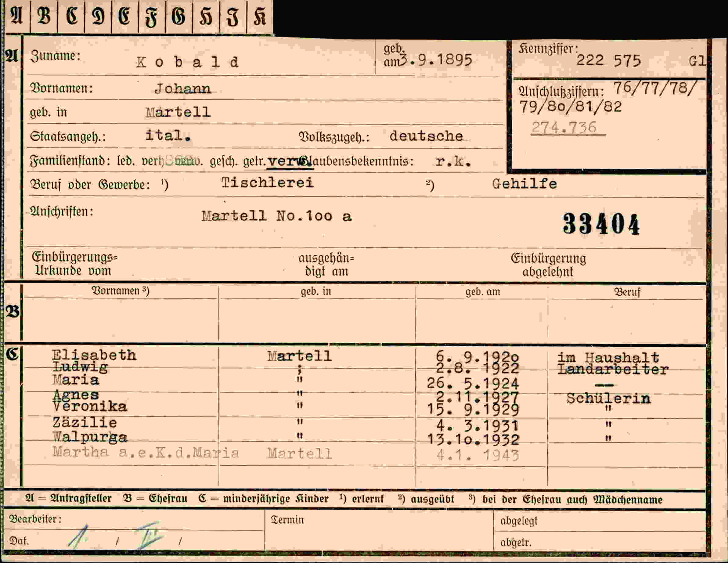This screenshot has width=728, height=563.
Task: Click the citizenship value ital.
Action: click(x=168, y=135)
